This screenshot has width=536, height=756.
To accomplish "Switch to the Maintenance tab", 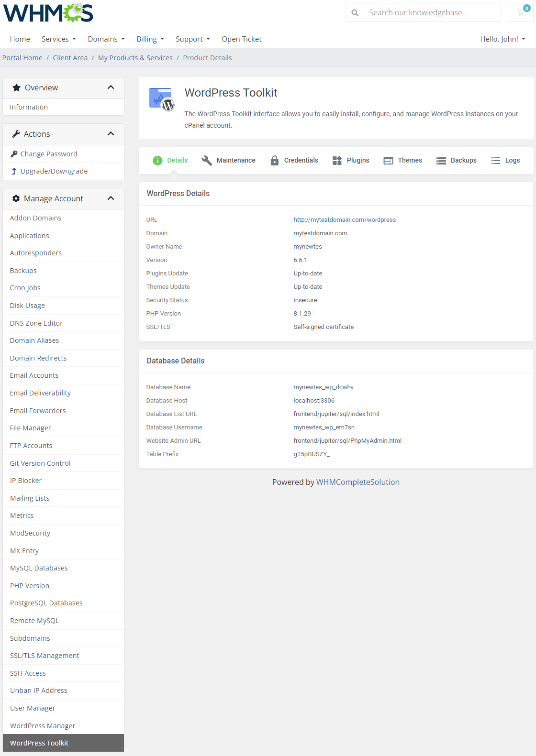I will pos(229,161).
